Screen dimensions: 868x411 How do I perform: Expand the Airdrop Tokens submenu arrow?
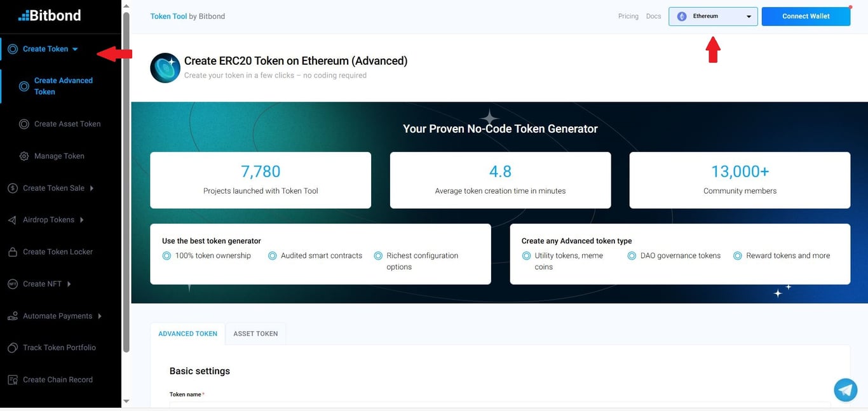click(82, 220)
